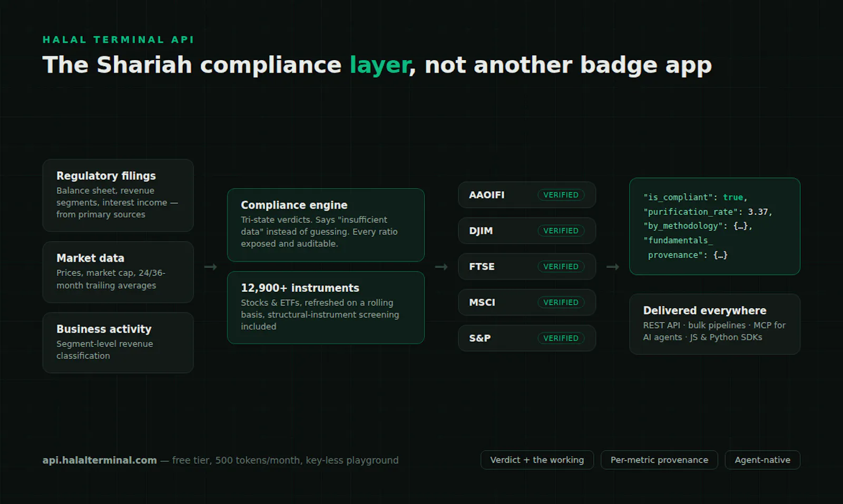The image size is (843, 504).
Task: Open the Delivered everywhere card
Action: 714,324
